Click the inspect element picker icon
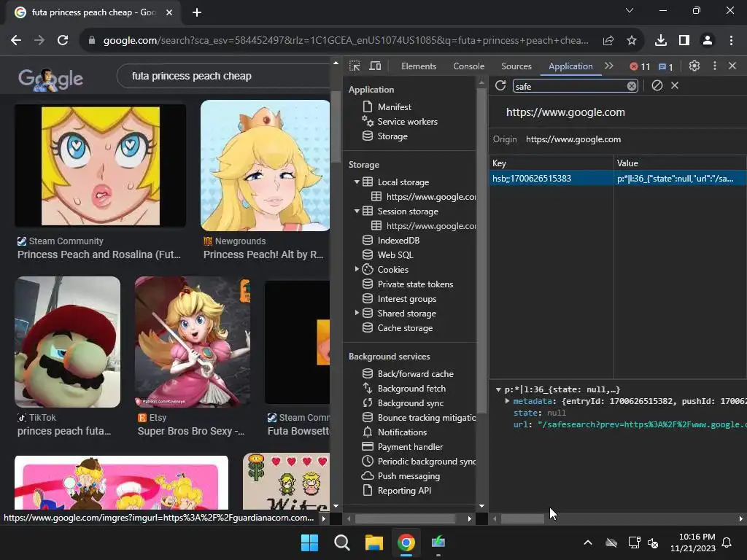The height and width of the screenshot is (560, 747). (x=355, y=66)
